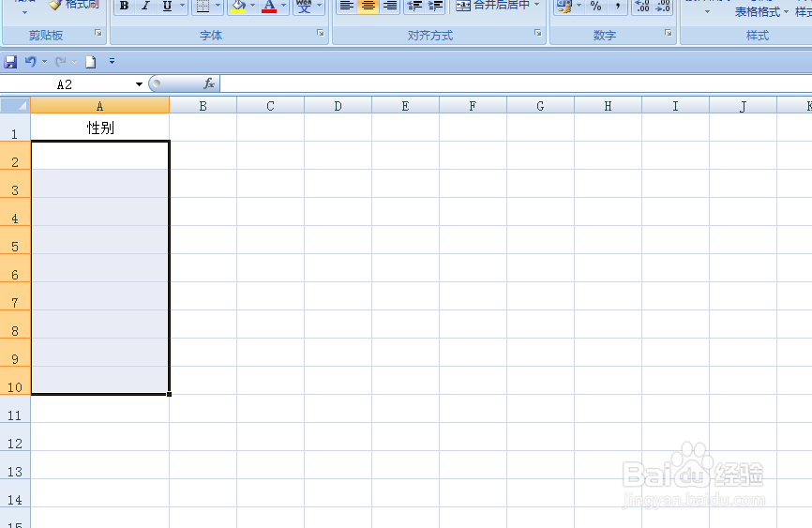Image resolution: width=812 pixels, height=528 pixels.
Task: Click 格式刷 format painter
Action: (74, 5)
